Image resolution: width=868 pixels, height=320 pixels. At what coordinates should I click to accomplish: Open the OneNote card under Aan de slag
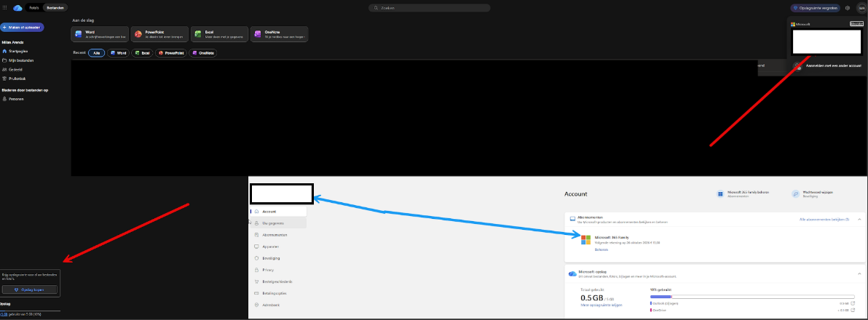tap(279, 34)
